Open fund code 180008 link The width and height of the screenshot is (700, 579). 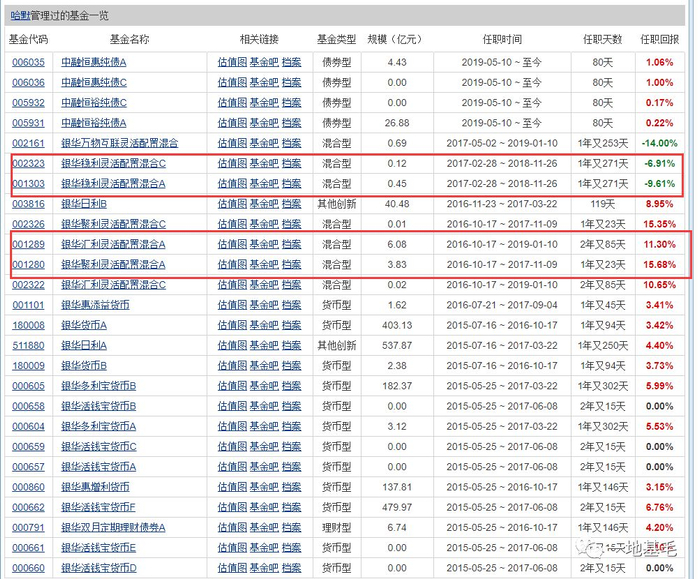coord(29,325)
